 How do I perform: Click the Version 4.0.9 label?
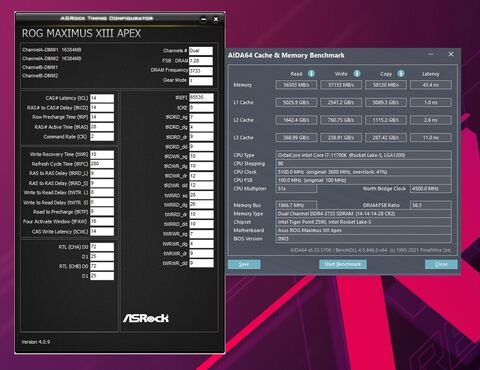(x=36, y=342)
